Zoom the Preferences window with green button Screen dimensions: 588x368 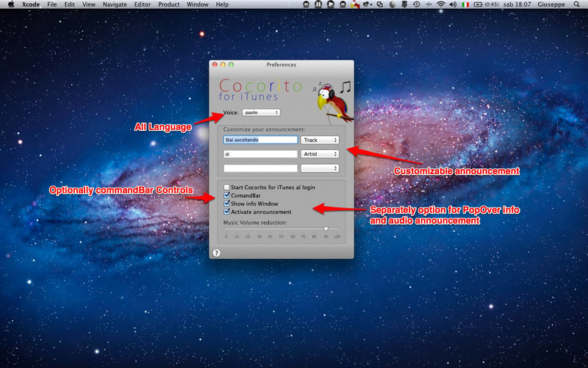[x=231, y=65]
